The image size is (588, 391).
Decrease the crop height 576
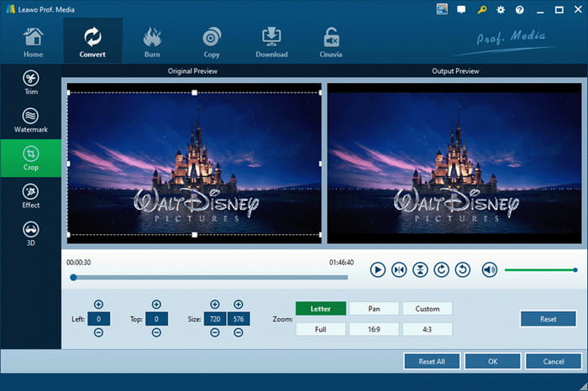click(x=238, y=332)
